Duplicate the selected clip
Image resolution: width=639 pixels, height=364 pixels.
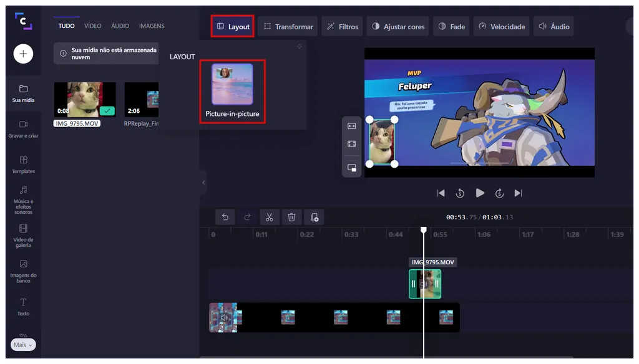[315, 217]
